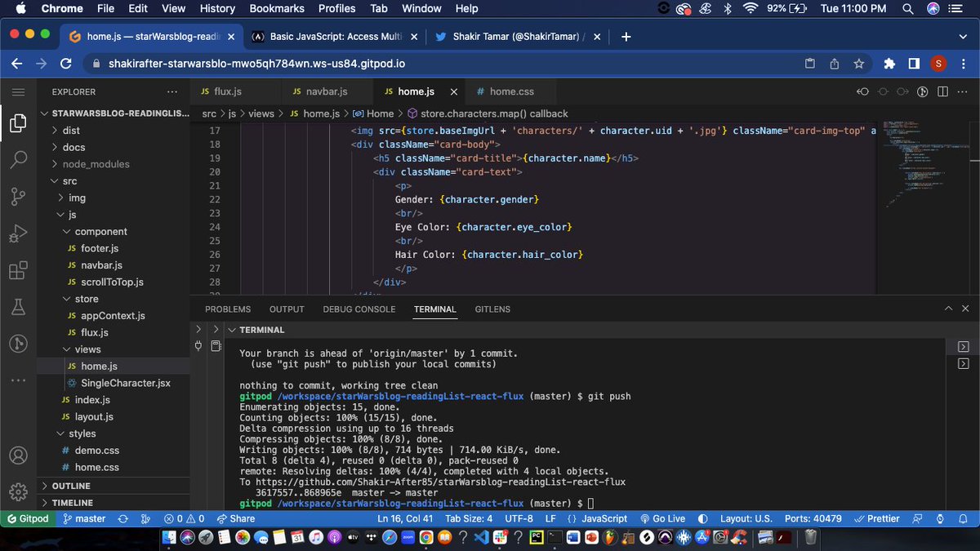This screenshot has height=551, width=980.
Task: Open notifications bell in status bar
Action: coord(963,518)
